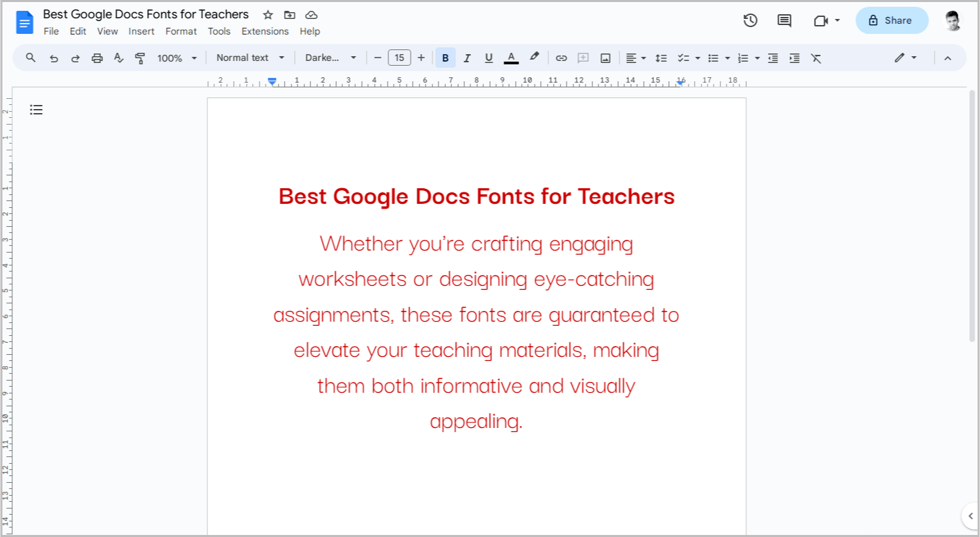Clear formatting with the toolbar icon
Viewport: 980px width, 537px height.
click(816, 58)
